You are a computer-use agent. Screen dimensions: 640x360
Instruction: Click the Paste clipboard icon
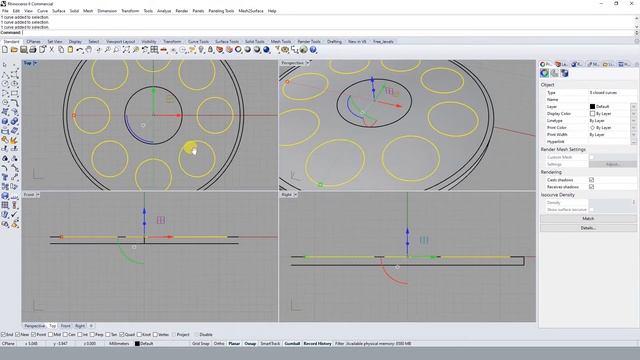click(70, 50)
